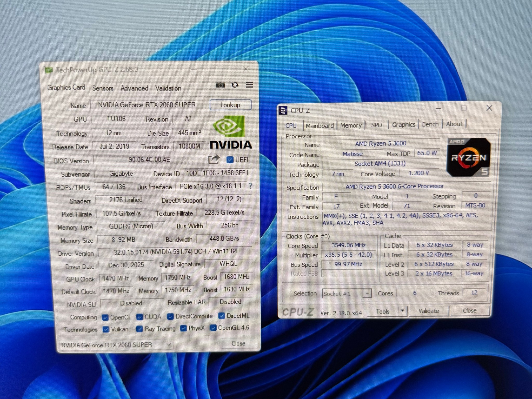Open the Bench tab in CPU-Z
The width and height of the screenshot is (532, 399).
[430, 124]
